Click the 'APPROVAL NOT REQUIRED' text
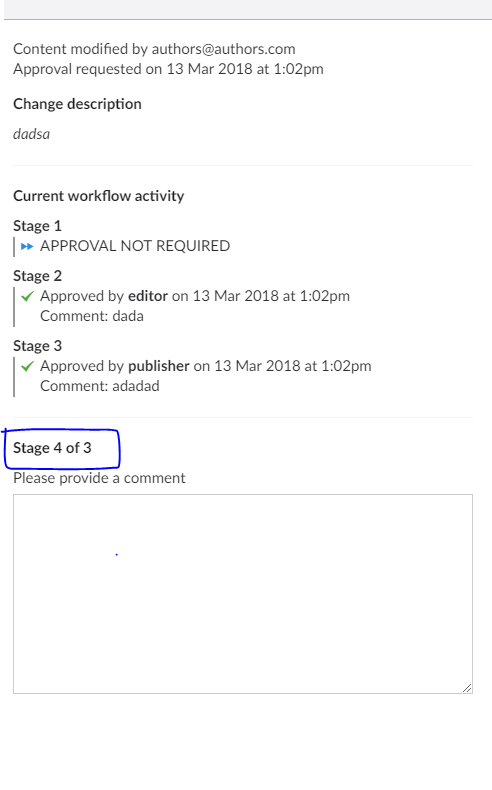This screenshot has width=492, height=790. 135,246
